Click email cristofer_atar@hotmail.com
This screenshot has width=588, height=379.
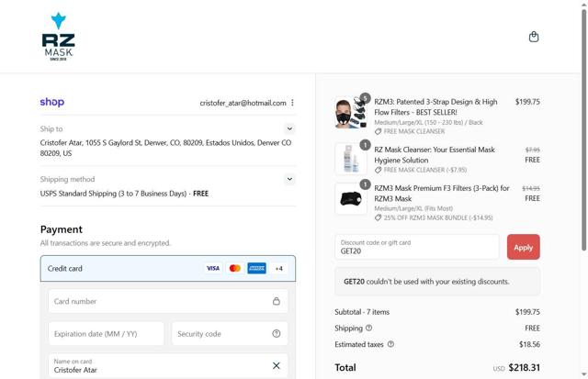tap(243, 103)
